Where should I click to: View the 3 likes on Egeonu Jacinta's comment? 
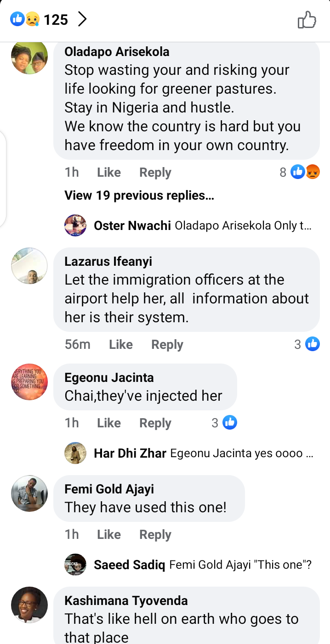pyautogui.click(x=224, y=423)
